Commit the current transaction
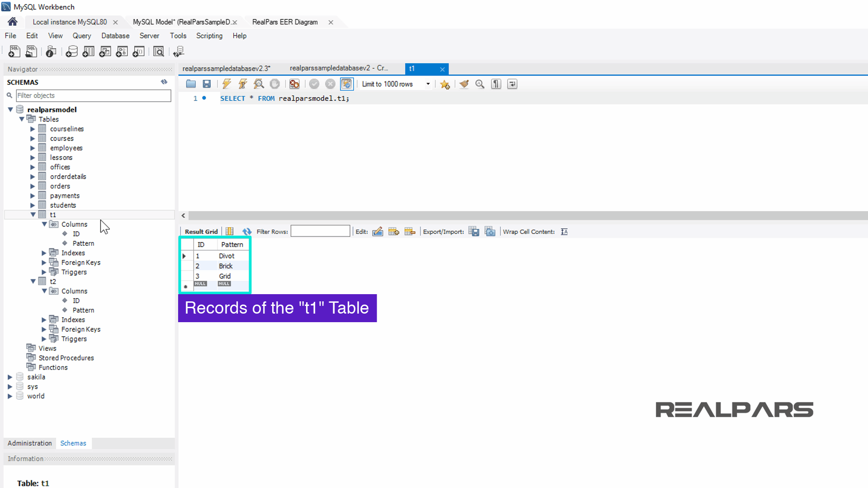The image size is (868, 488). click(314, 84)
